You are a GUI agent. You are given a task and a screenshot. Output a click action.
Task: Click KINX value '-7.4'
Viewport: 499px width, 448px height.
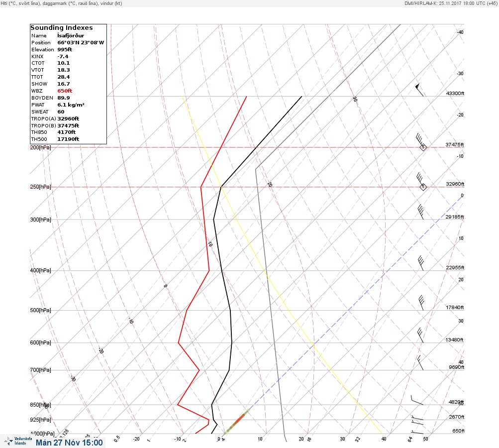63,57
